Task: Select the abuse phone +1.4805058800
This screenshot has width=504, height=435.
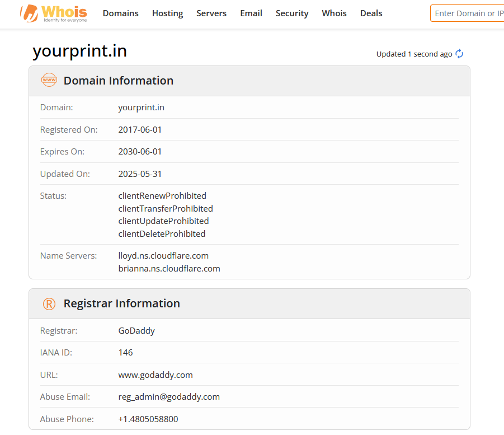Action: click(x=148, y=419)
